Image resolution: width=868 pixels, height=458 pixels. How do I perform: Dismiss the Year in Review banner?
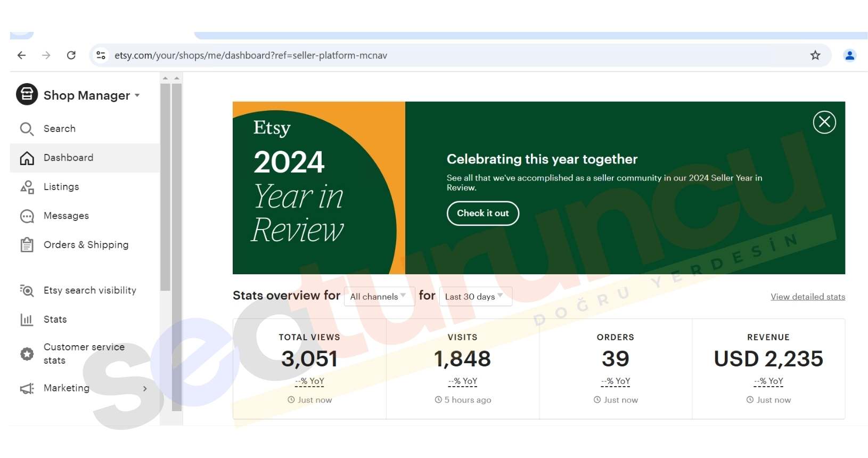824,122
